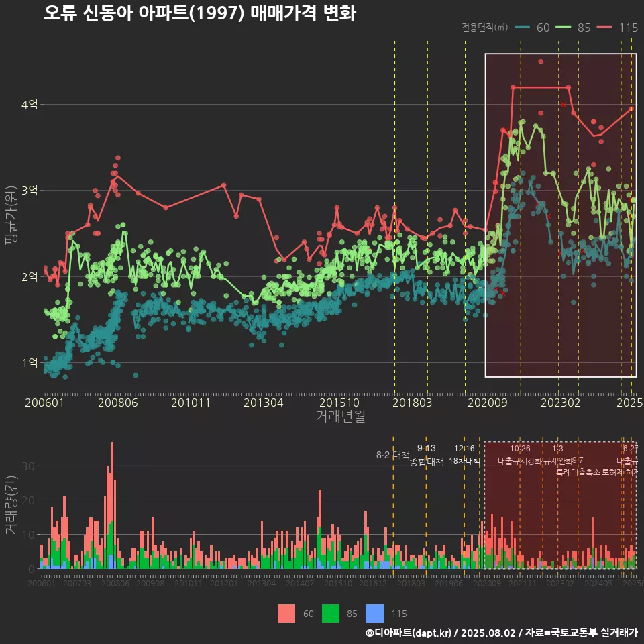Image resolution: width=644 pixels, height=644 pixels.
Task: Click 202111 on the volume chart x-axis
Action: click(523, 583)
